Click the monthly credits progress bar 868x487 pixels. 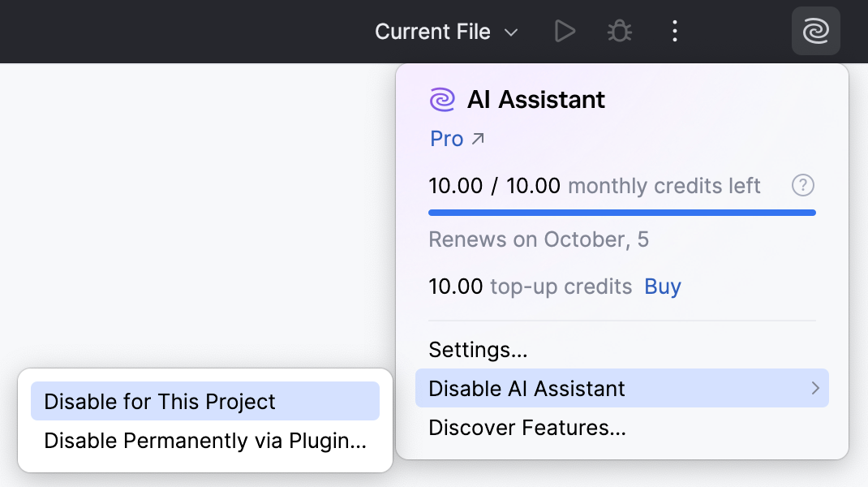pyautogui.click(x=621, y=212)
